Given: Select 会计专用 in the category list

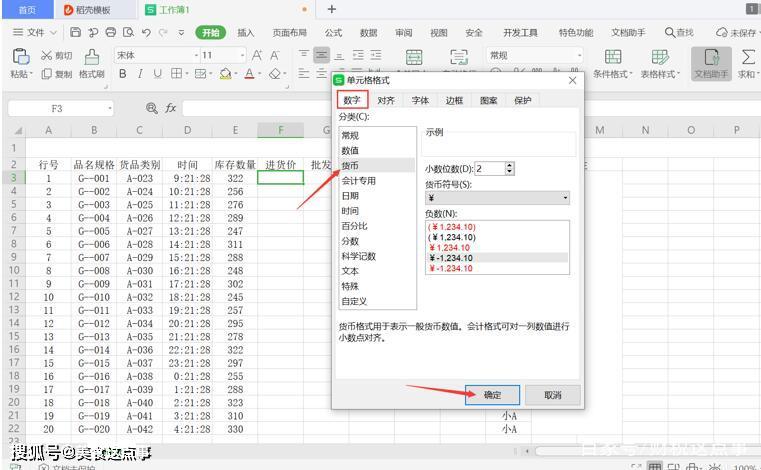Looking at the screenshot, I should pos(377,181).
